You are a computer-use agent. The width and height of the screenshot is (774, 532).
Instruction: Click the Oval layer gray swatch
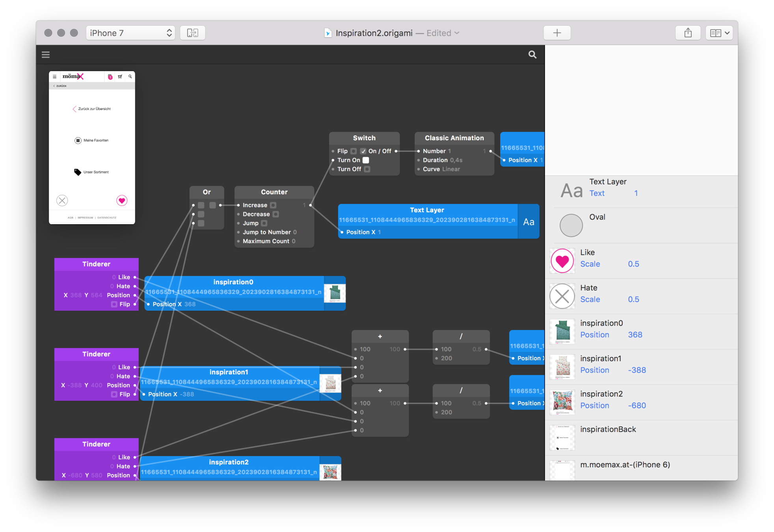[x=571, y=225]
